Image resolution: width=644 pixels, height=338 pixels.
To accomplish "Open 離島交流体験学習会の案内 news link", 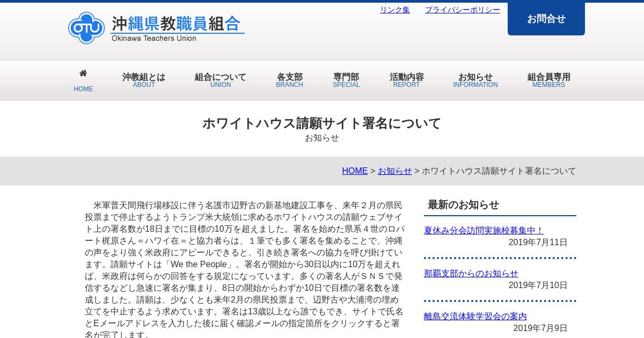I will click(x=475, y=316).
